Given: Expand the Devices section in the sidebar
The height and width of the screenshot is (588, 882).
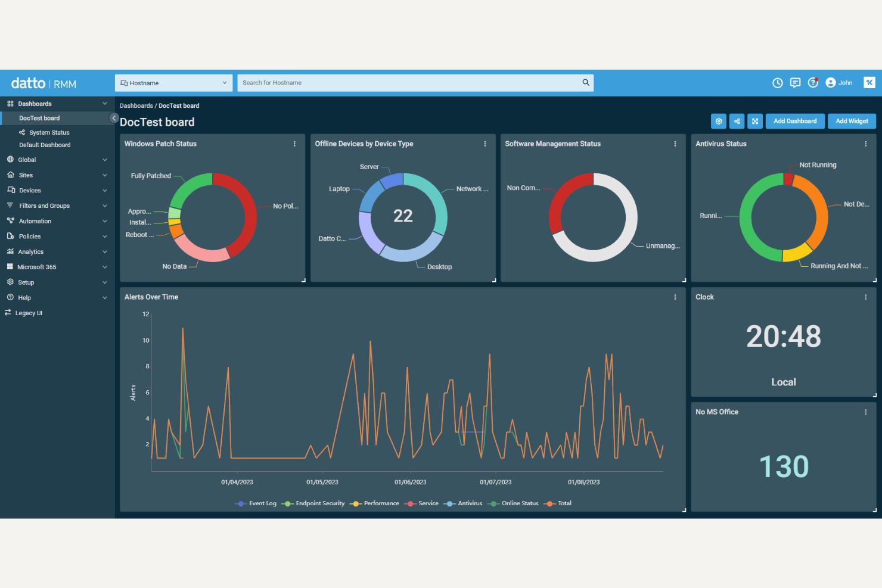Looking at the screenshot, I should coord(29,190).
